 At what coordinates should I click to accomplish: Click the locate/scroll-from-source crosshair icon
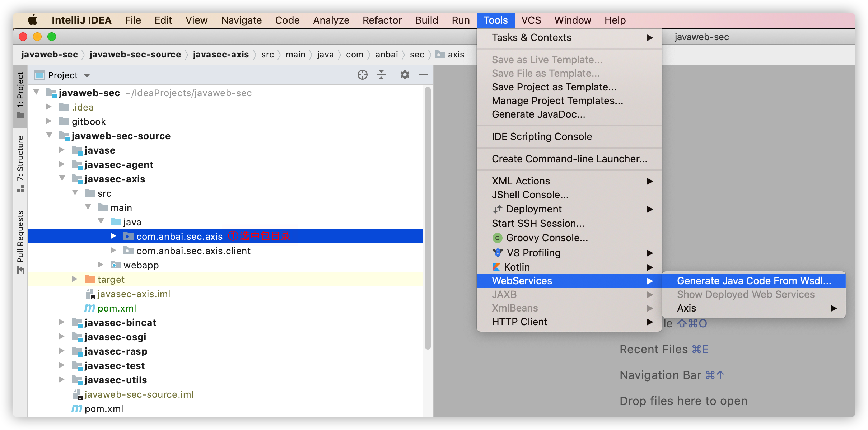(x=362, y=75)
